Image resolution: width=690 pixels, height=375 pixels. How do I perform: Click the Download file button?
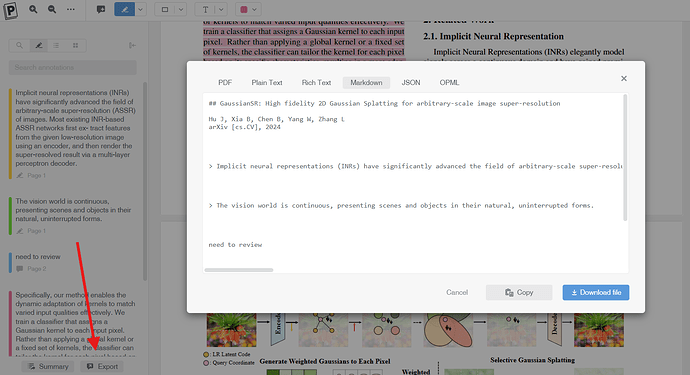pos(596,292)
